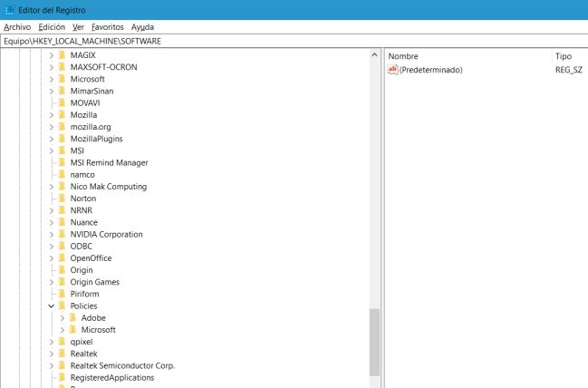This screenshot has width=588, height=388.
Task: Open the Ver menu
Action: coord(78,27)
